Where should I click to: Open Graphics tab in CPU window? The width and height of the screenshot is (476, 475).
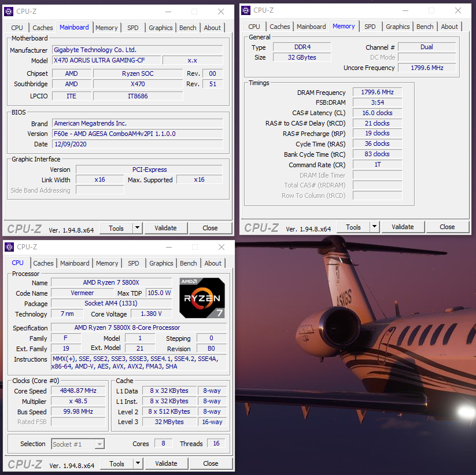161,263
